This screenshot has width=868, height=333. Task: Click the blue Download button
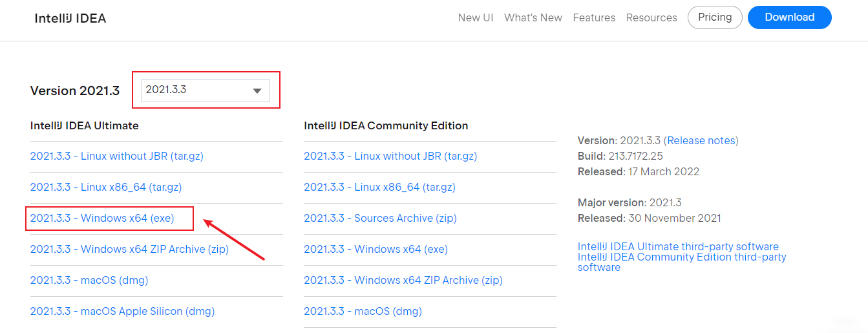pos(790,17)
